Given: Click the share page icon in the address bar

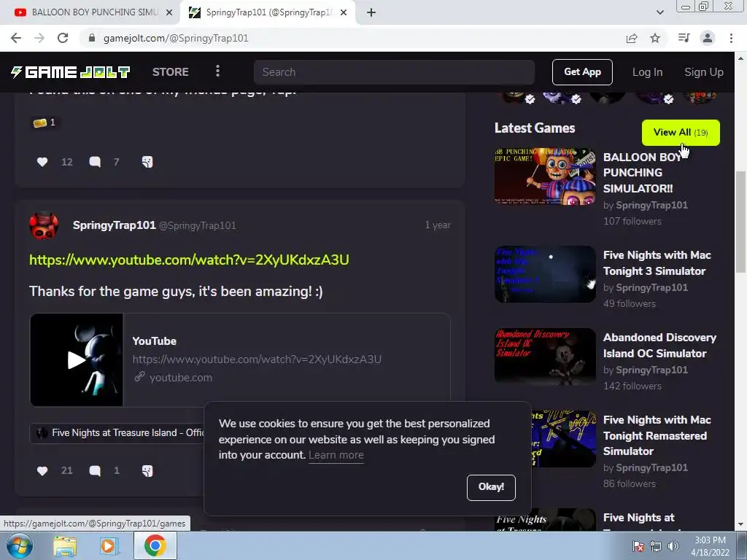Looking at the screenshot, I should pyautogui.click(x=632, y=38).
